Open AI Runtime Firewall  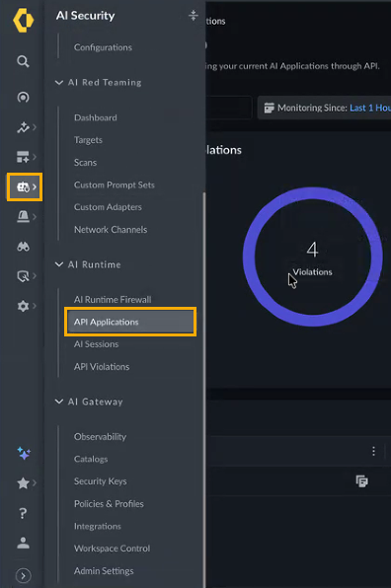[x=113, y=300]
